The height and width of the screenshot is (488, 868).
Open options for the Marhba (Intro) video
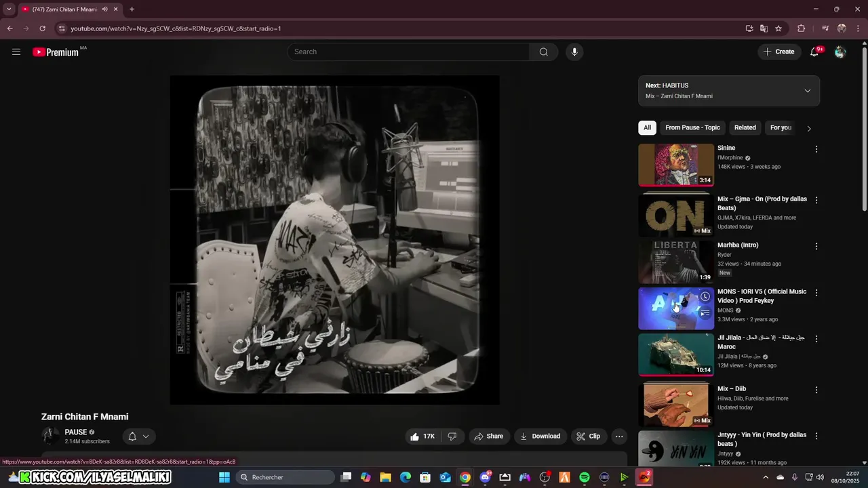[816, 246]
